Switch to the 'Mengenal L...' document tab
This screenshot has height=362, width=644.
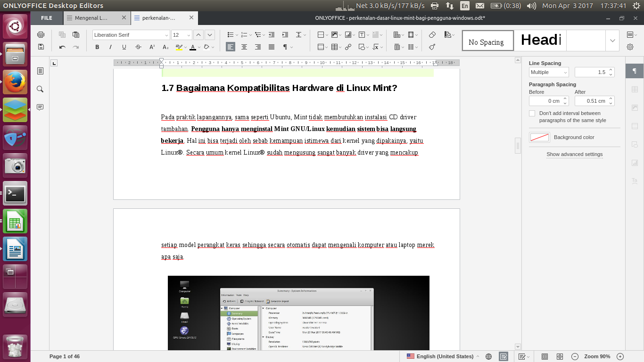(93, 17)
